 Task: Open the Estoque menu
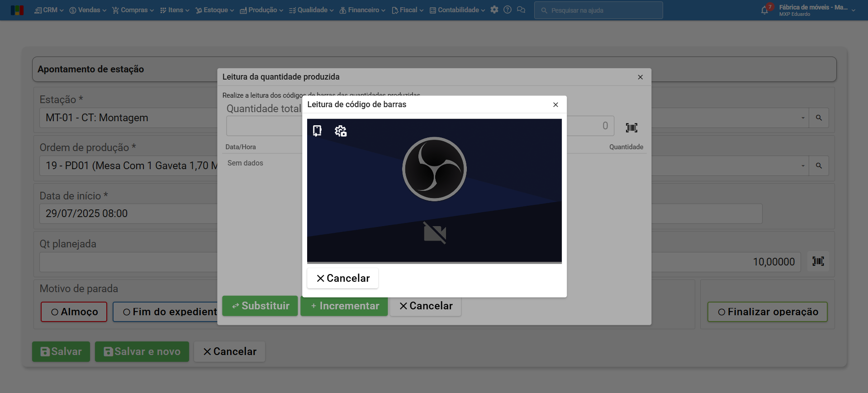tap(214, 10)
